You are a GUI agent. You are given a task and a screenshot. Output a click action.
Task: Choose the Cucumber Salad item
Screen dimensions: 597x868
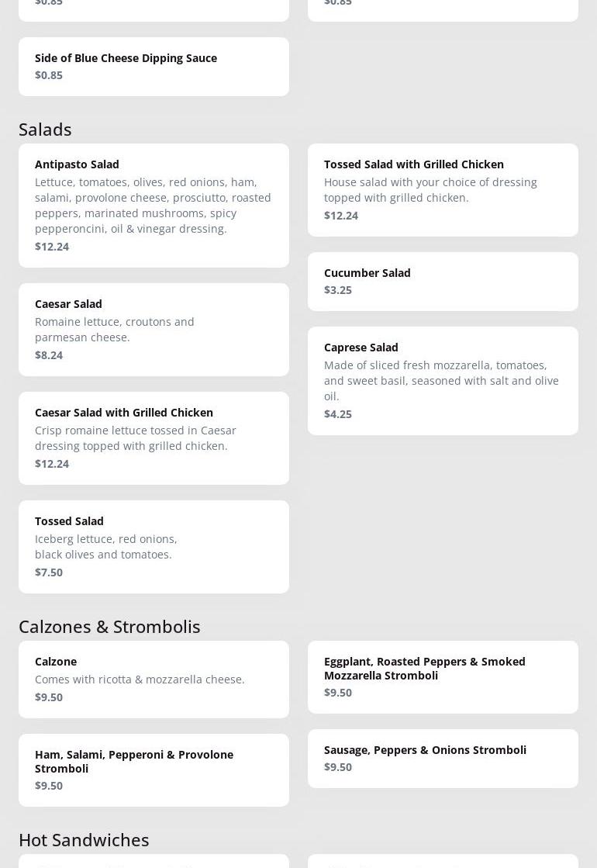pyautogui.click(x=368, y=273)
